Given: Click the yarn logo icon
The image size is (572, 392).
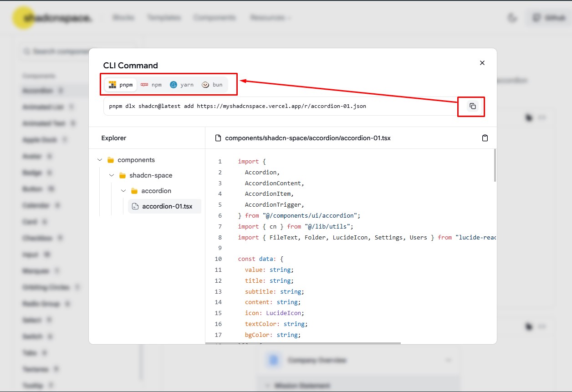Looking at the screenshot, I should pos(174,85).
